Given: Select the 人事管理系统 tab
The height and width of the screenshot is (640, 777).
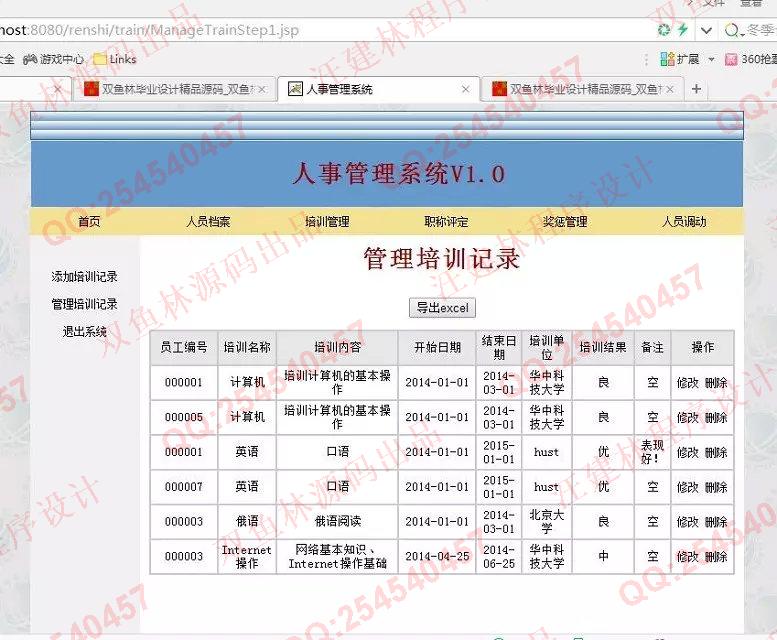Looking at the screenshot, I should 377,89.
